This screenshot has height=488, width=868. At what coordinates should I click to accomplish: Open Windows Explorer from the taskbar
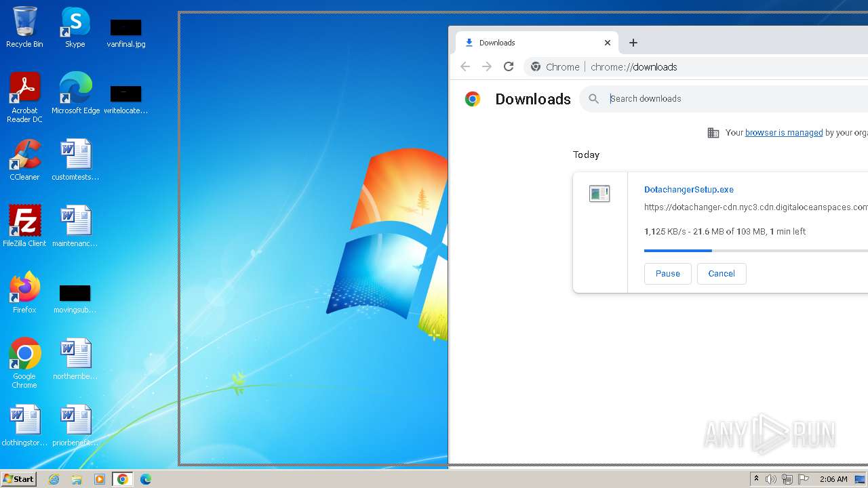coord(77,479)
